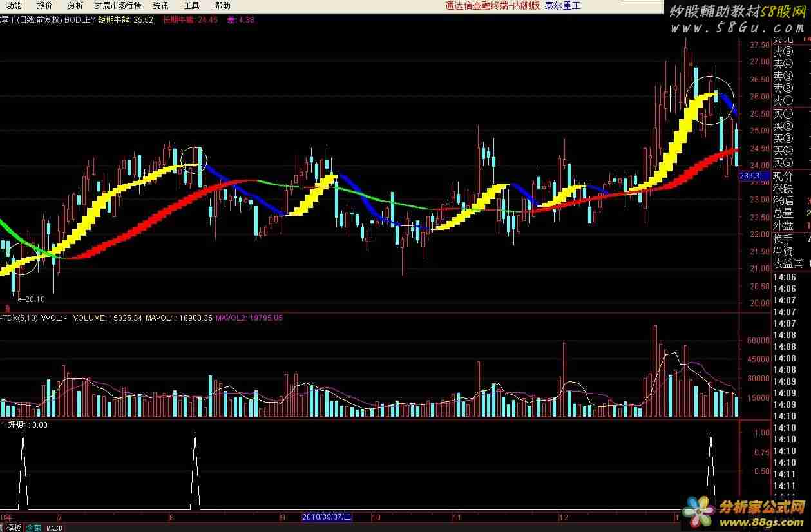Open the 资讯 menu
The width and height of the screenshot is (811, 532).
point(160,6)
